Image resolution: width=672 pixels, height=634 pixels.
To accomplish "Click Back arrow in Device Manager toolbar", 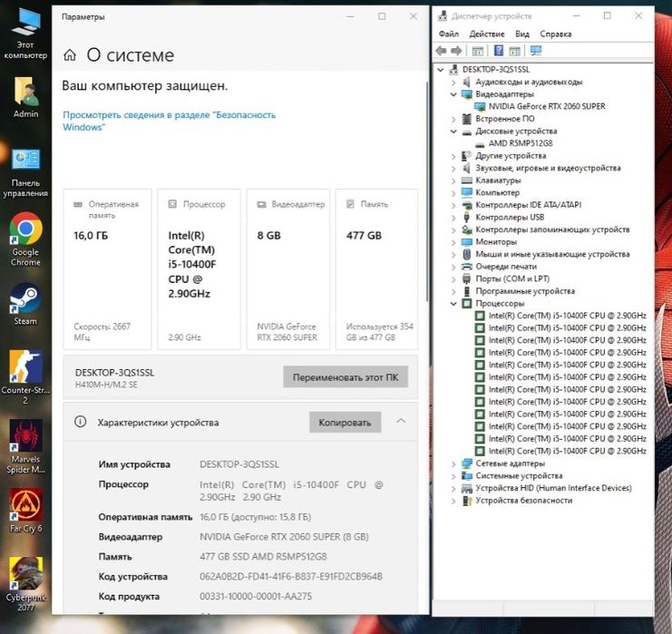I will 441,51.
